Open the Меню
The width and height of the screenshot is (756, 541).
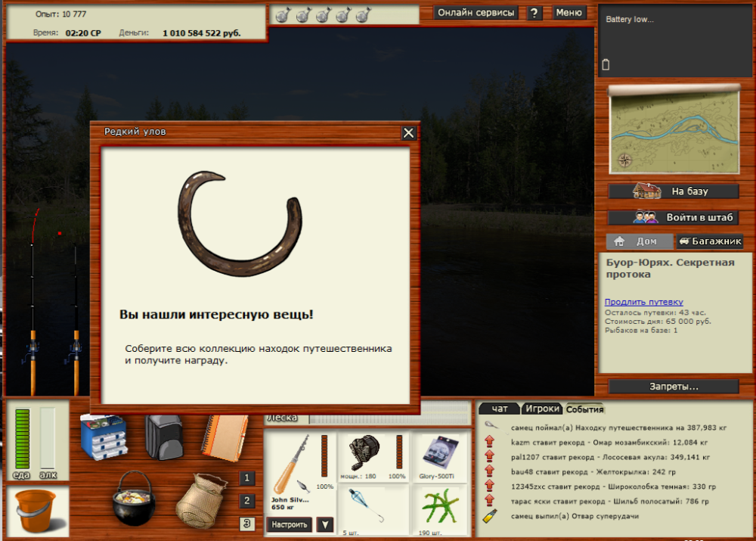(x=569, y=13)
